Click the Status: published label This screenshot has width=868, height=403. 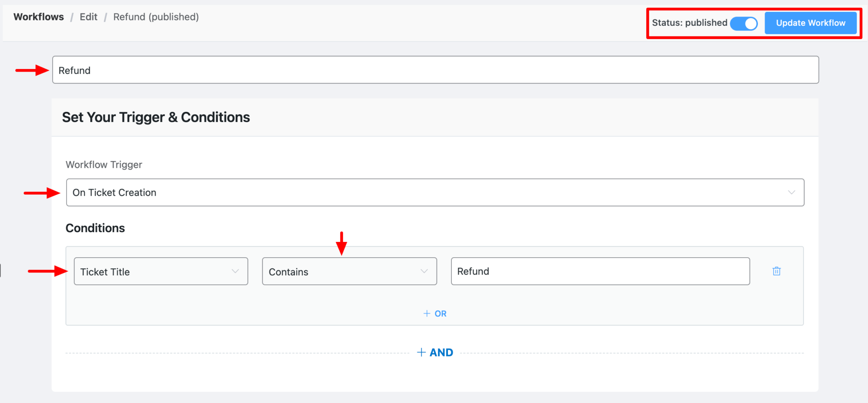[x=688, y=23]
